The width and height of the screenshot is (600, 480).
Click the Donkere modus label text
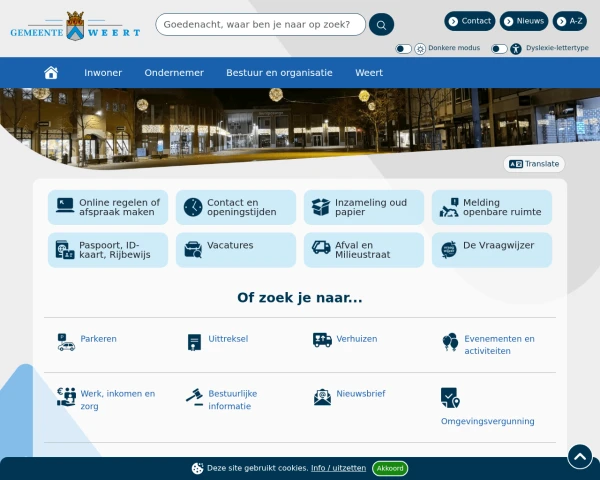point(454,48)
